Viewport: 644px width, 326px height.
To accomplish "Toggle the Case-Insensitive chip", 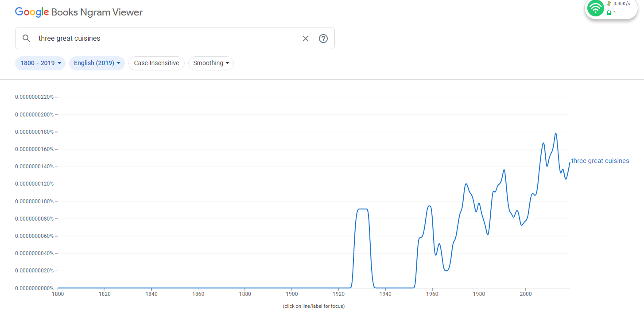I will click(x=156, y=63).
